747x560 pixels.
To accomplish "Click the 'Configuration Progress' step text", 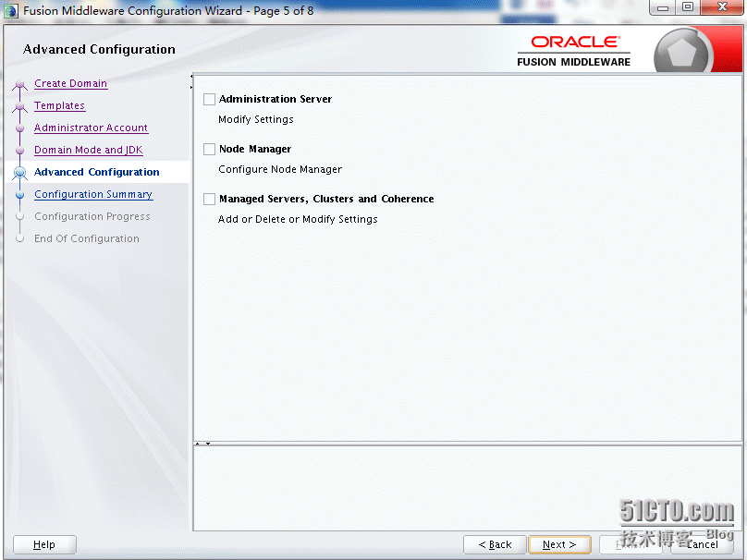I will coord(92,216).
